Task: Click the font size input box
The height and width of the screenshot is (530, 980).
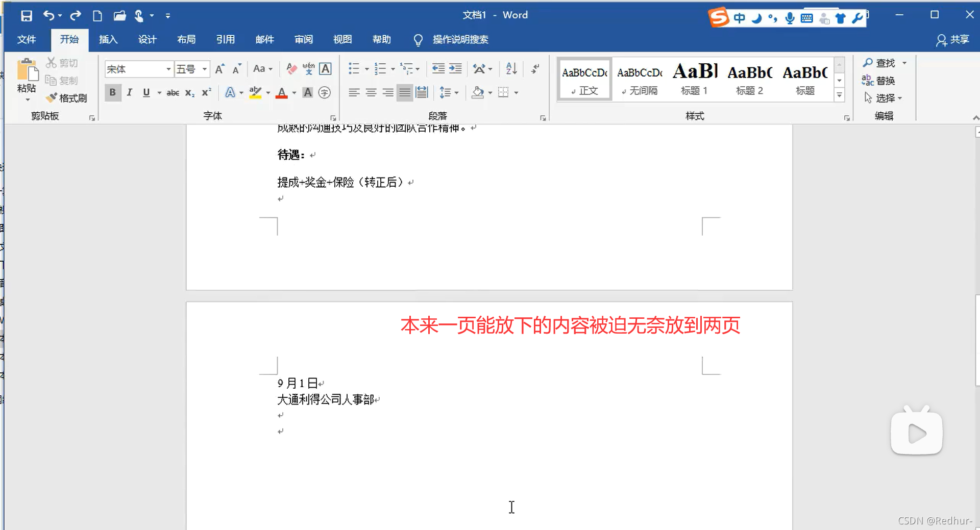Action: click(189, 68)
